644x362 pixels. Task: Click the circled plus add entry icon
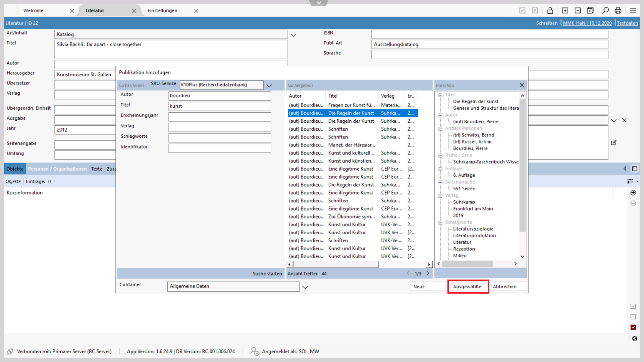[x=633, y=193]
